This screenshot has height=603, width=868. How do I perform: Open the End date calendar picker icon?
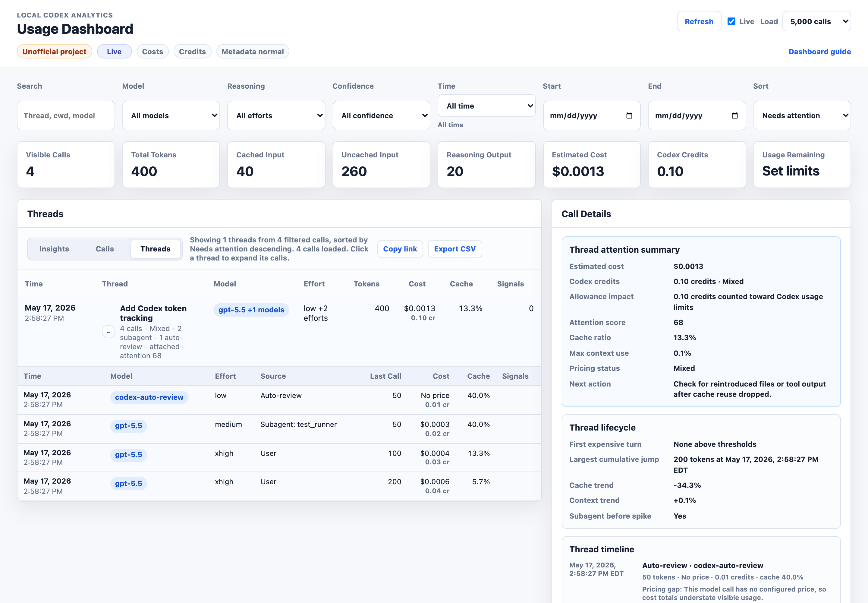click(735, 115)
